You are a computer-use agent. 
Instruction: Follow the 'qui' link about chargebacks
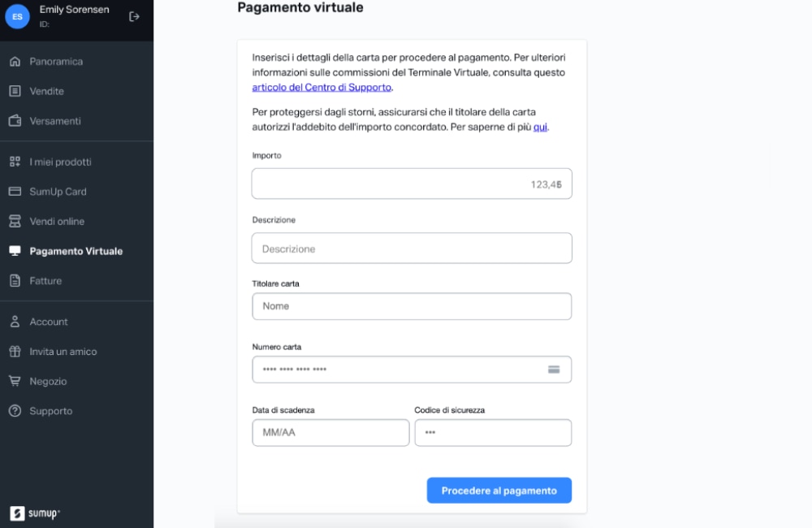pyautogui.click(x=540, y=127)
